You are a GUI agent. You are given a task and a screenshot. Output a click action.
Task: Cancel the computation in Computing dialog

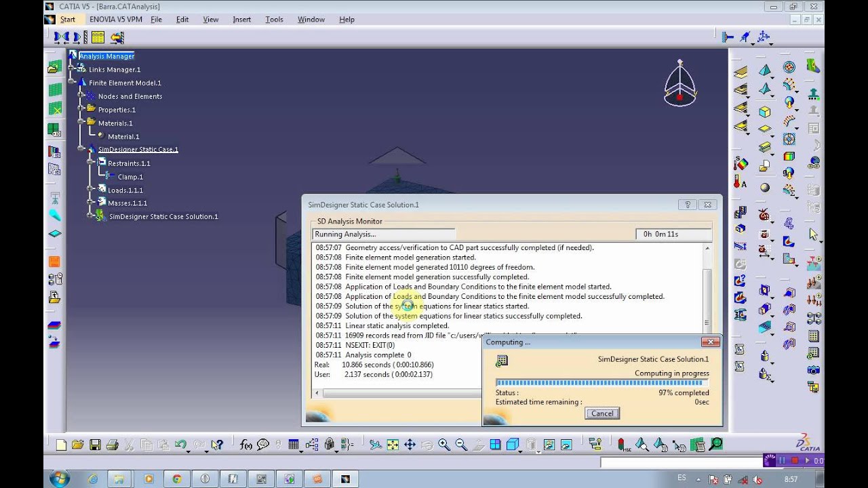(x=602, y=413)
